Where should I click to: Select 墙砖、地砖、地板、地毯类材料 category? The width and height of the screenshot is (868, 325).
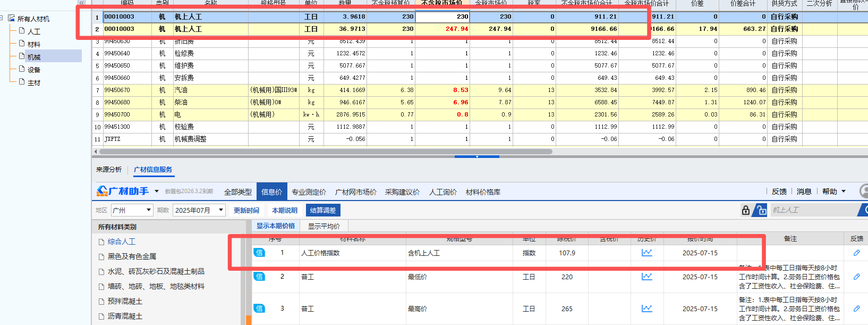(156, 286)
